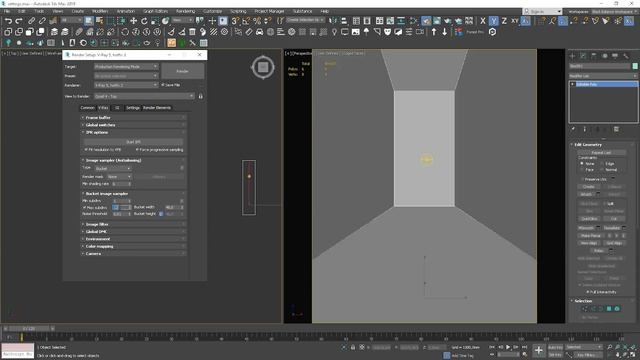This screenshot has width=640, height=360.
Task: Click the hexagon icon after Forest Pro
Action: click(493, 32)
